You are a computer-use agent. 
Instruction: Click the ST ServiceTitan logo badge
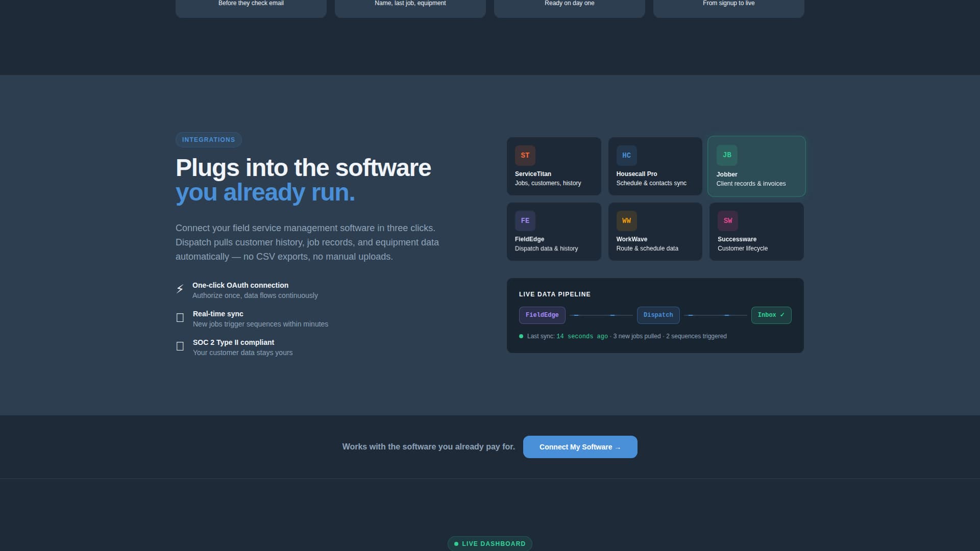click(x=525, y=156)
